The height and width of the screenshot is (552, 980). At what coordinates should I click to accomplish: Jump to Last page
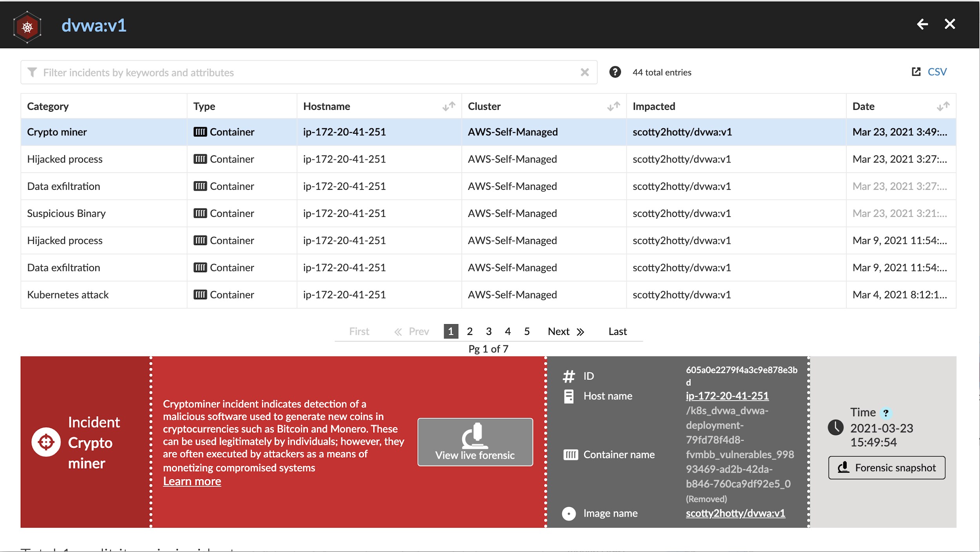click(x=617, y=332)
